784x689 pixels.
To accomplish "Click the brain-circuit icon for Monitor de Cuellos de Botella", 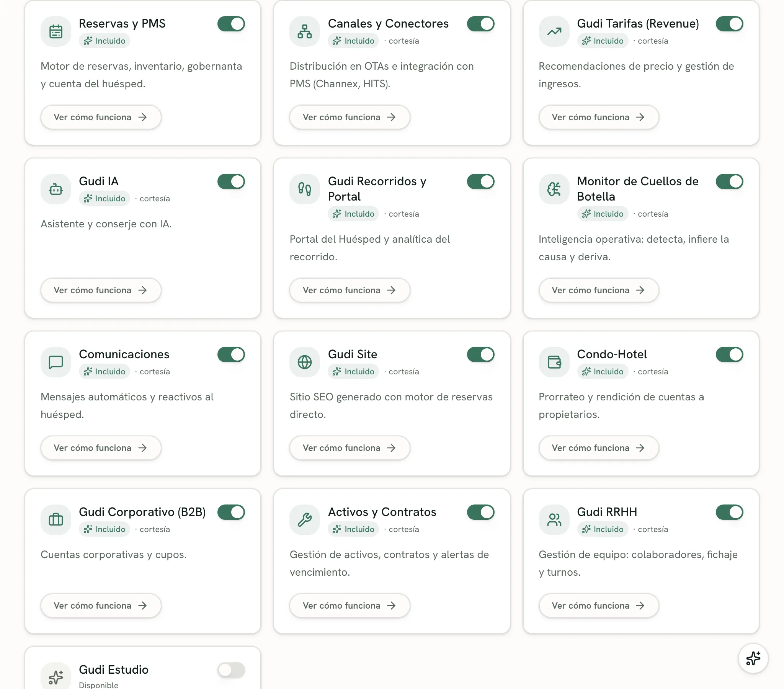I will point(554,189).
